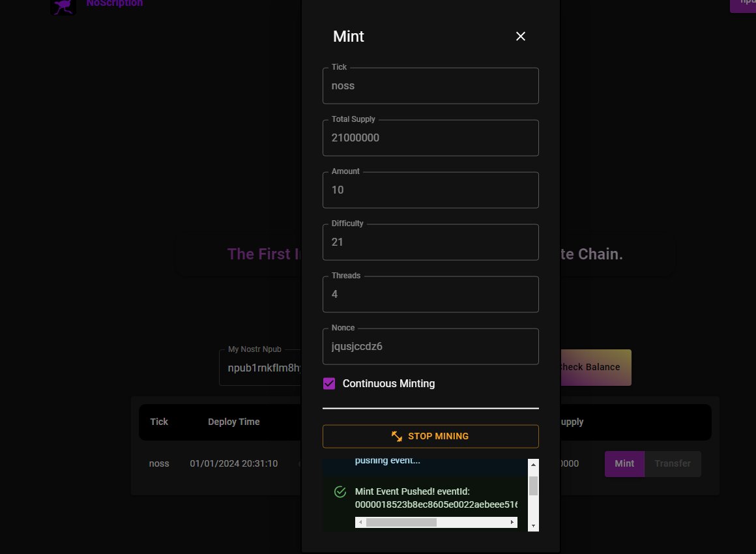The width and height of the screenshot is (756, 554).
Task: Click the STOP MINING button
Action: [x=431, y=436]
